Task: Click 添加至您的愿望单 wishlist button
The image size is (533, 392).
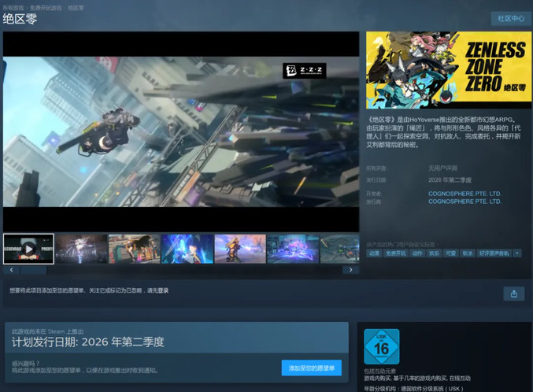Action: pos(311,368)
